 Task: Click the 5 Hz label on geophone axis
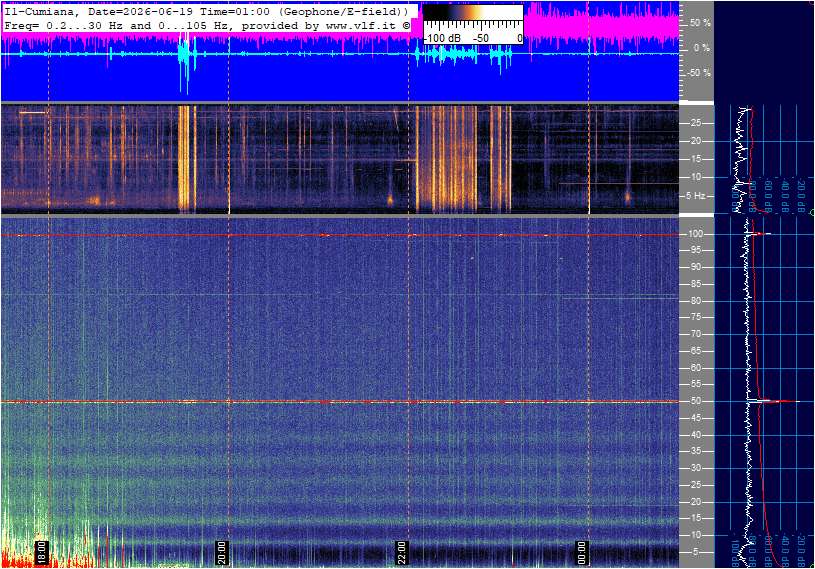point(695,196)
